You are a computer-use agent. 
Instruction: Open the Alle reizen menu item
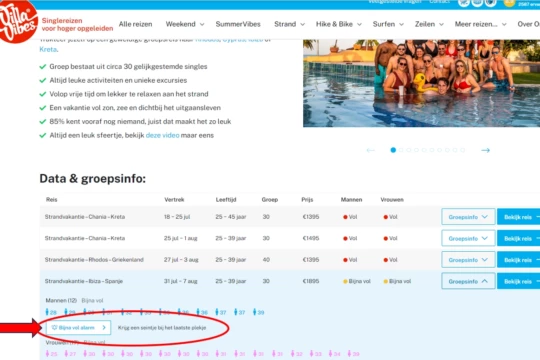pos(135,24)
